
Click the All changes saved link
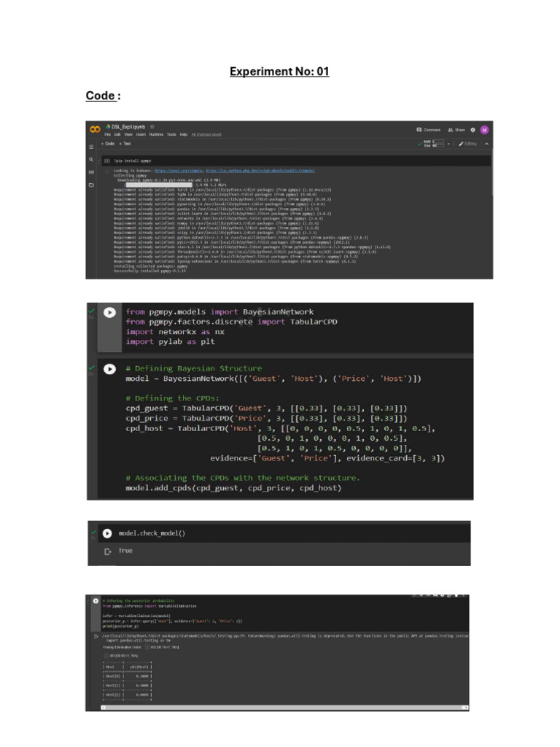tap(206, 134)
